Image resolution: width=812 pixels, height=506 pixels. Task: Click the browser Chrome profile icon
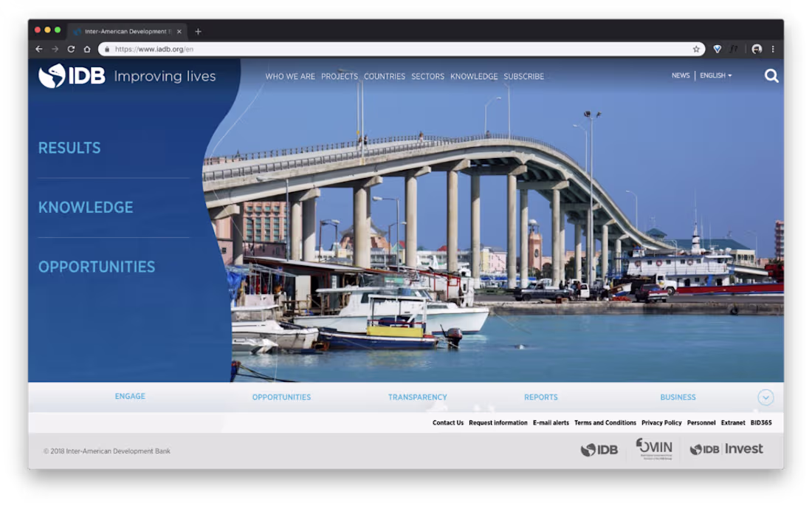(x=757, y=48)
